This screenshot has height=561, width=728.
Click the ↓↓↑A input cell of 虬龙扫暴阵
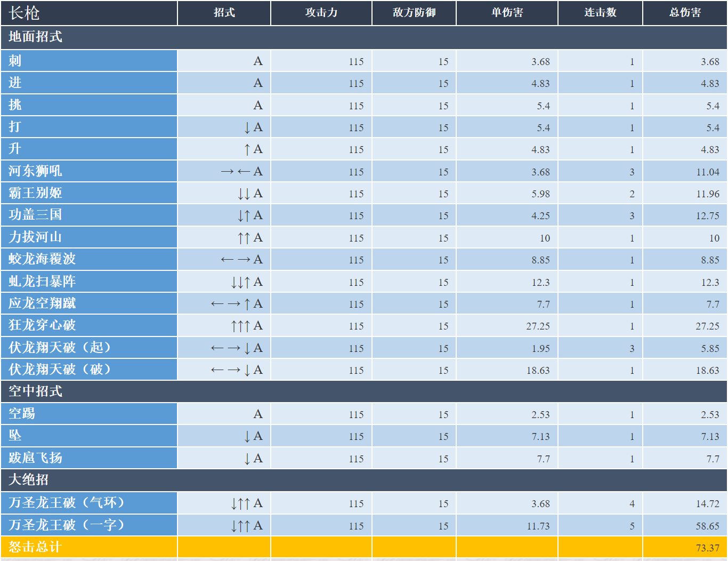point(224,282)
